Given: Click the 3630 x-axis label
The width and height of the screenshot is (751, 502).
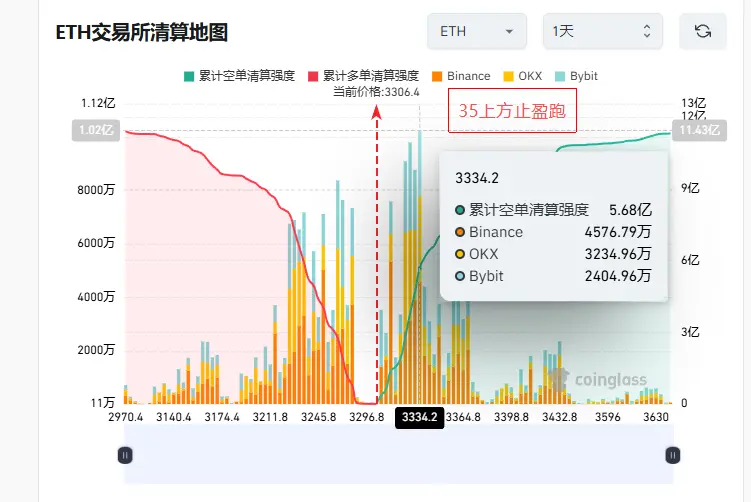Looking at the screenshot, I should click(656, 417).
